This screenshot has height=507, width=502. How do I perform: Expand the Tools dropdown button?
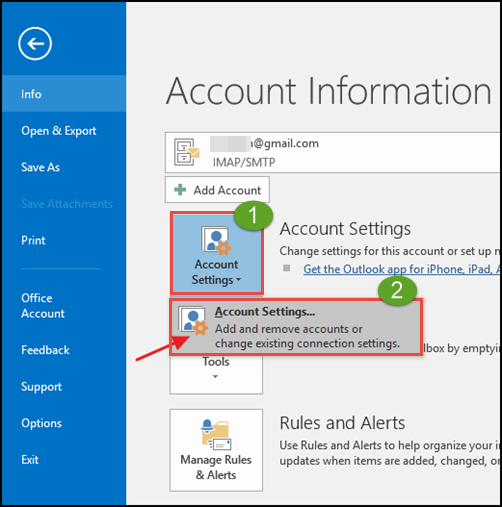(216, 374)
